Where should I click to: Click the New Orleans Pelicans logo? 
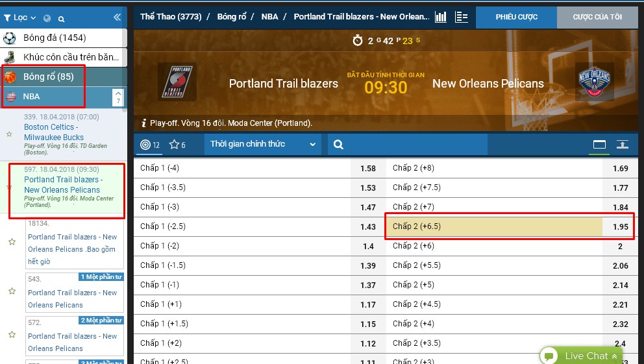coord(594,82)
